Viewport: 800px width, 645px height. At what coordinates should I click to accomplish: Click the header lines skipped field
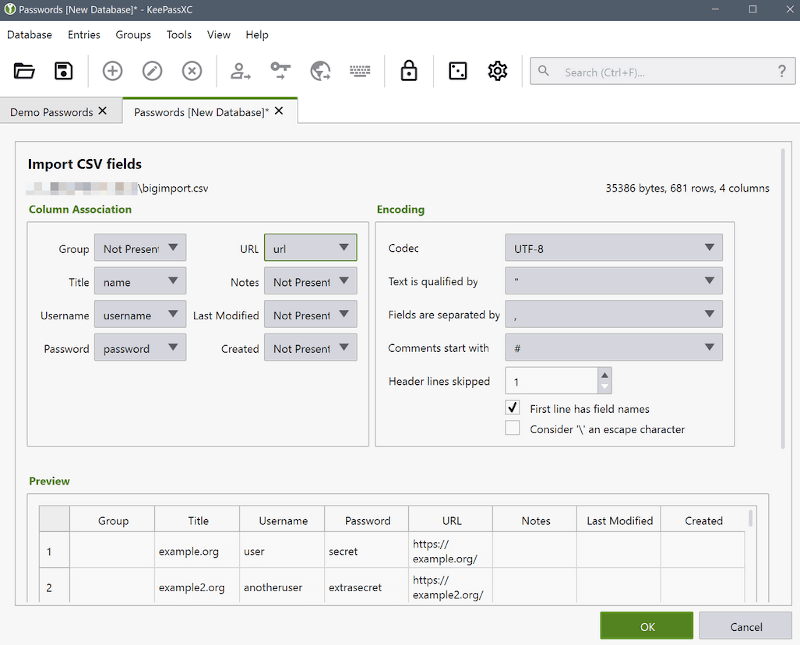click(552, 381)
